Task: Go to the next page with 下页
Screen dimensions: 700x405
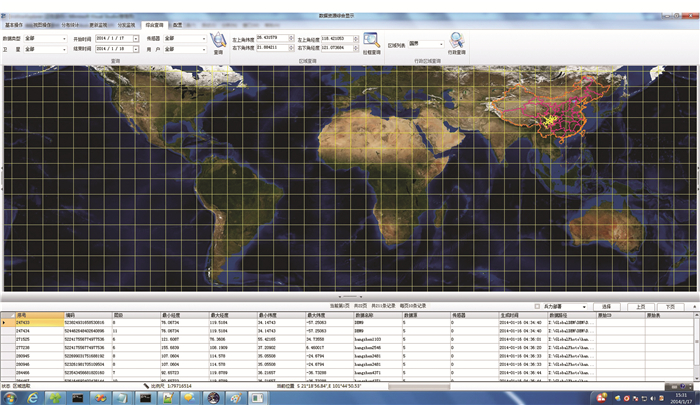Action: point(671,306)
